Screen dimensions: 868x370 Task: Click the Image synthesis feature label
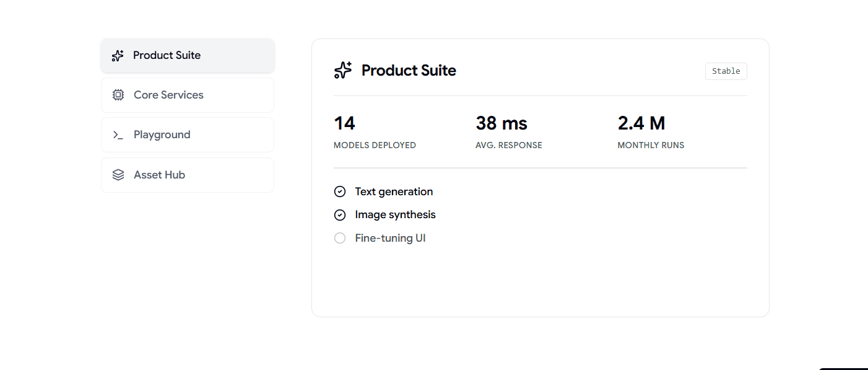[x=395, y=215]
